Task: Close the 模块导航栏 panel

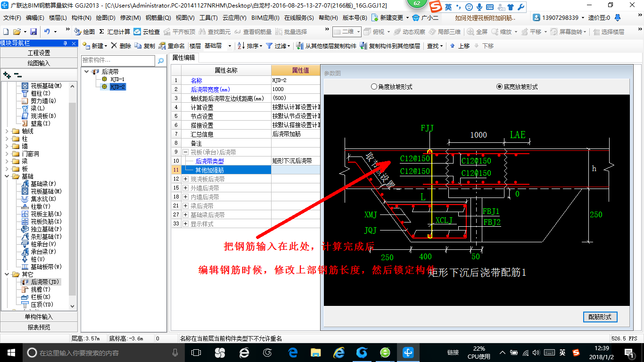Action: click(73, 43)
